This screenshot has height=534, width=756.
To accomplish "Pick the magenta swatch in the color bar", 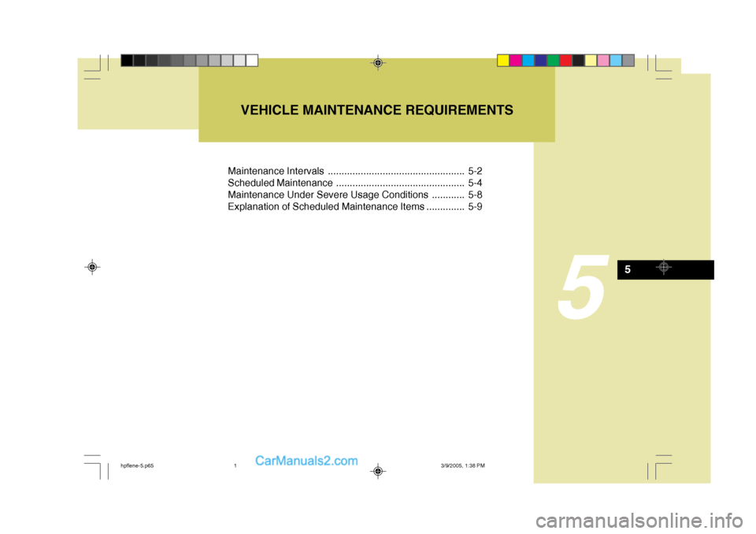I will 516,61.
